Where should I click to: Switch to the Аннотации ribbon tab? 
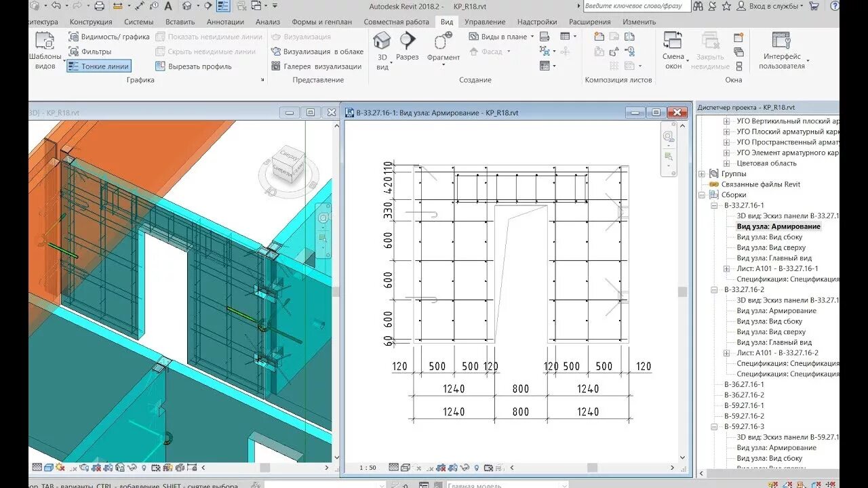tap(225, 22)
